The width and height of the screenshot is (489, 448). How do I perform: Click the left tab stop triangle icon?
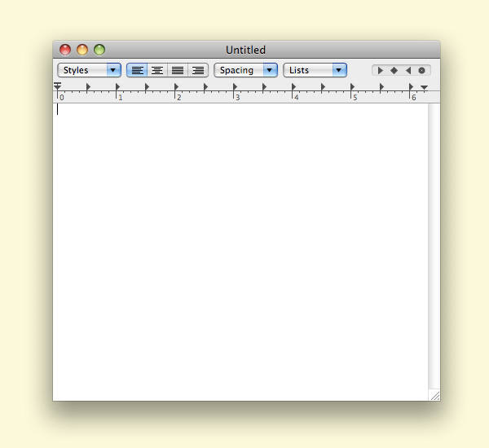381,70
